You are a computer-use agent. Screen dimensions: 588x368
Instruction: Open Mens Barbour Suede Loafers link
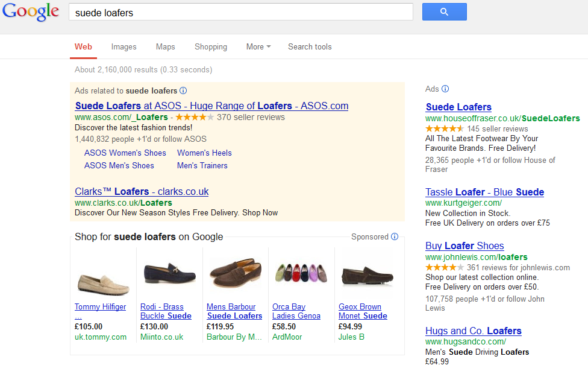[x=234, y=311]
